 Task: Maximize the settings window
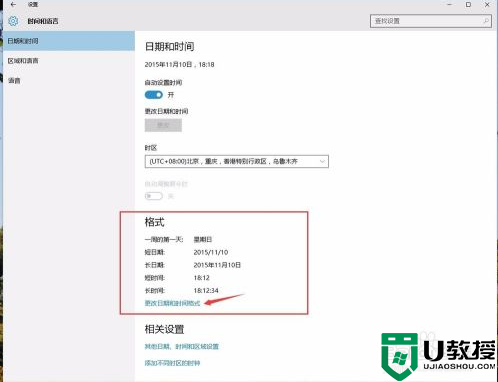coord(468,5)
